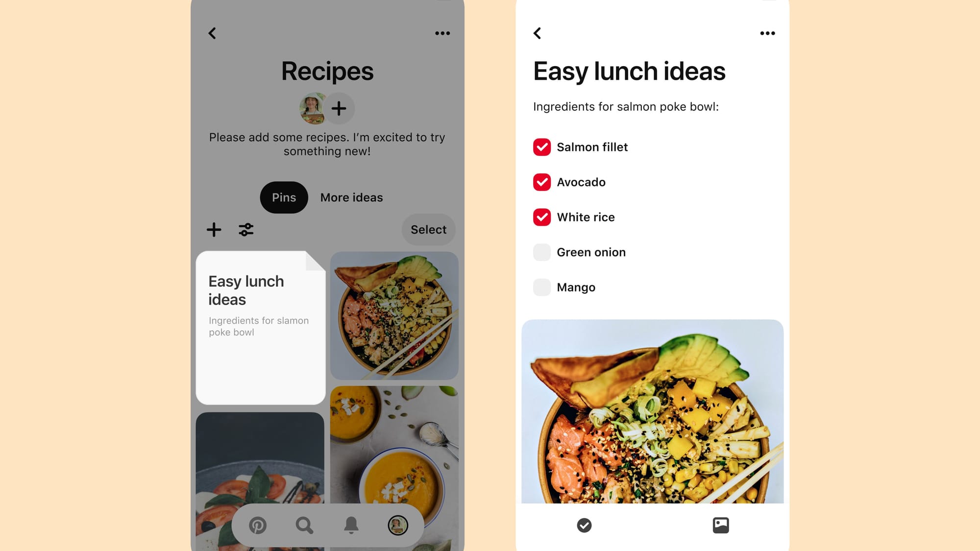Add collaborator via plus icon on board
This screenshot has width=980, height=551.
[x=339, y=108]
